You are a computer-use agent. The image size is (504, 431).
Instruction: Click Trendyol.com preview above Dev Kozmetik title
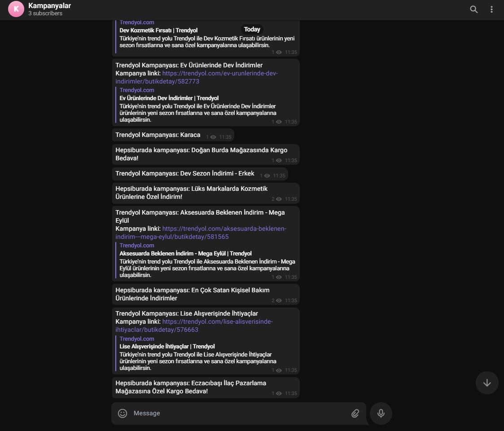click(x=136, y=22)
